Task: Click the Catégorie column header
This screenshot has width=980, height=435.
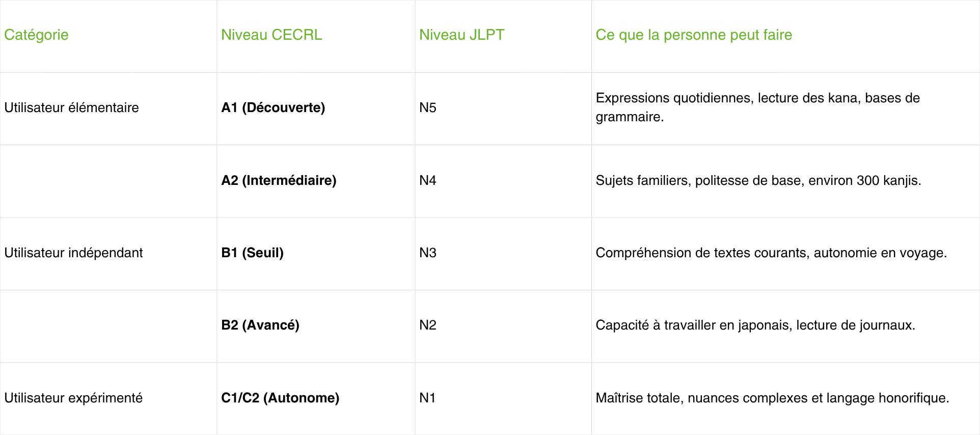Action: click(37, 35)
